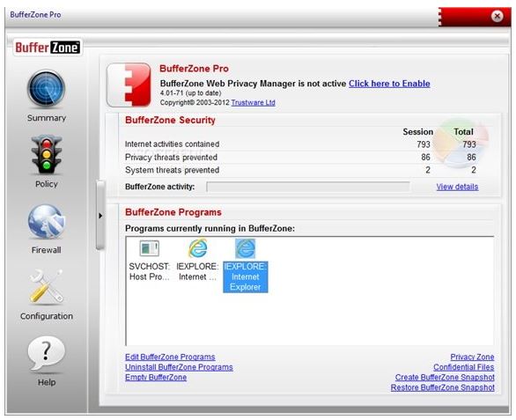This screenshot has height=420, width=516.
Task: Click the Total column header
Action: point(463,132)
